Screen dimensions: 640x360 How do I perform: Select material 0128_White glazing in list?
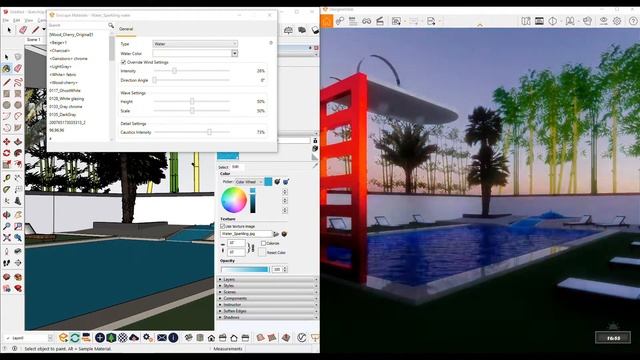[x=67, y=99]
